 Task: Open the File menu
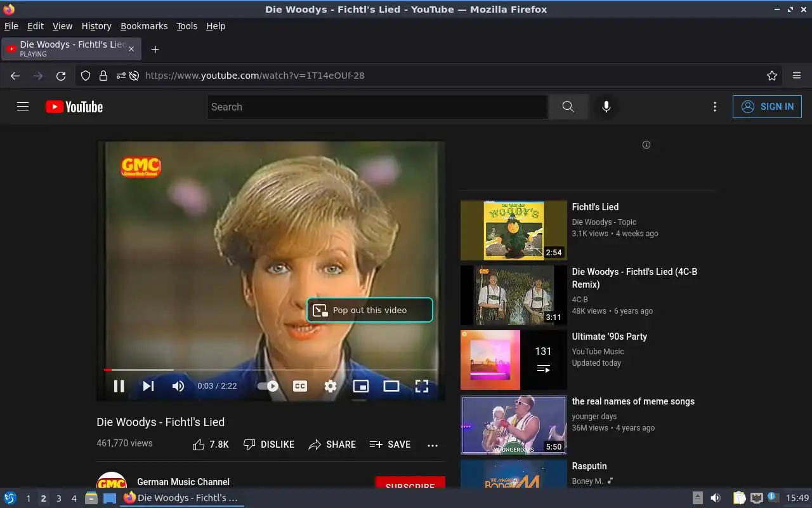pyautogui.click(x=11, y=26)
